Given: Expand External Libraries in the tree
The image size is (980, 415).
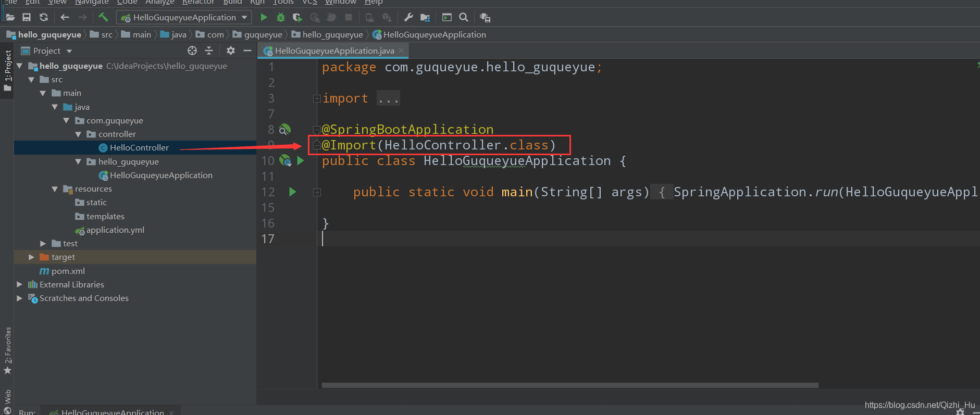Looking at the screenshot, I should (x=19, y=284).
